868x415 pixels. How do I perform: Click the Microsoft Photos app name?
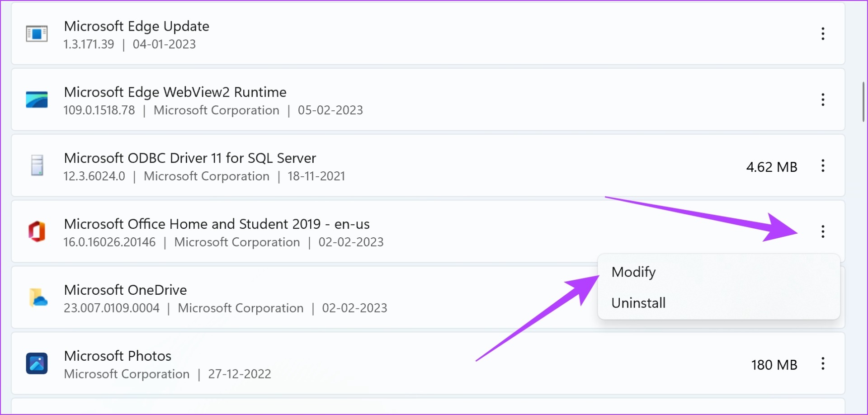point(118,356)
